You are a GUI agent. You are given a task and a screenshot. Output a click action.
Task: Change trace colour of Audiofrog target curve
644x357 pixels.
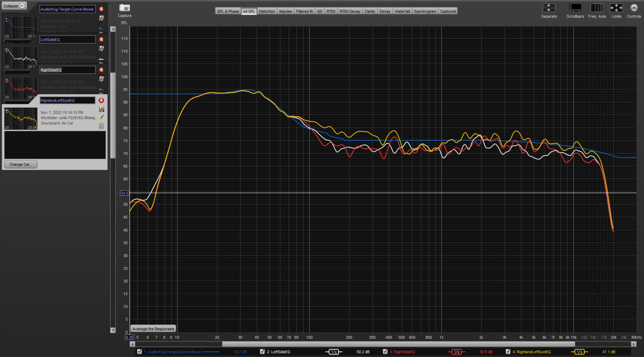101,27
